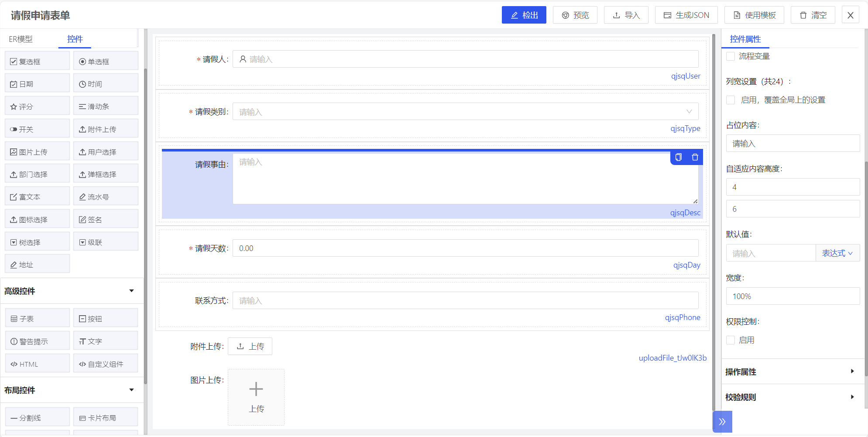
Task: Enable the 权限控制 启用 checkbox
Action: [x=731, y=340]
